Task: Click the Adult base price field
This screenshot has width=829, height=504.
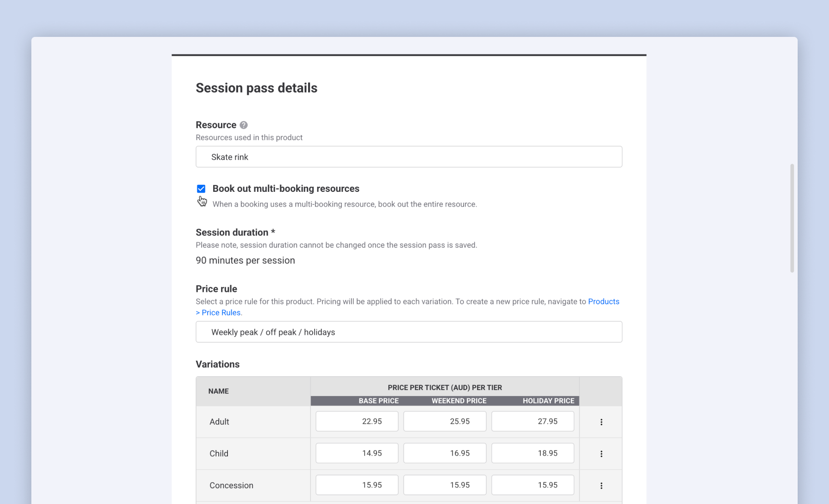Action: [x=357, y=421]
